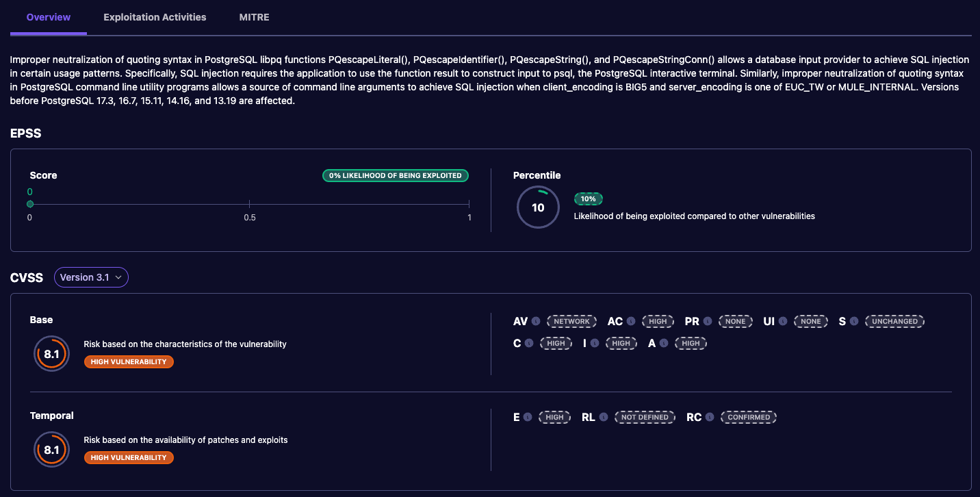Viewport: 980px width, 497px height.
Task: Click the EPSS section heading
Action: tap(26, 133)
